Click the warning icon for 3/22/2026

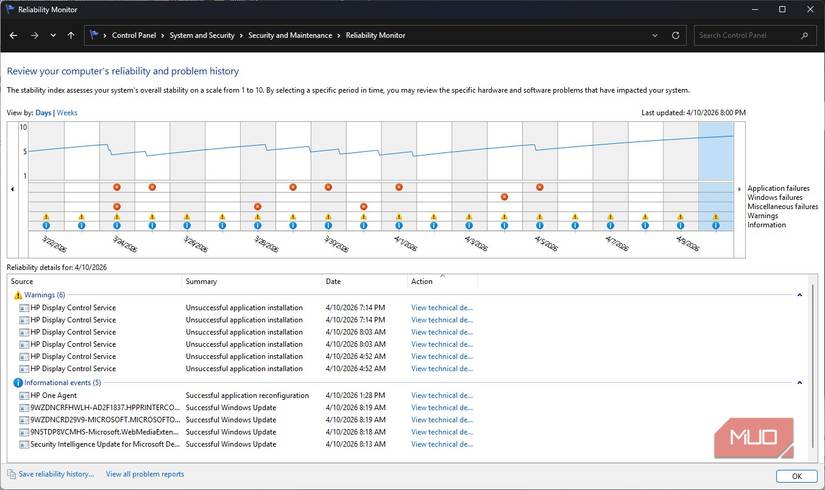point(46,216)
